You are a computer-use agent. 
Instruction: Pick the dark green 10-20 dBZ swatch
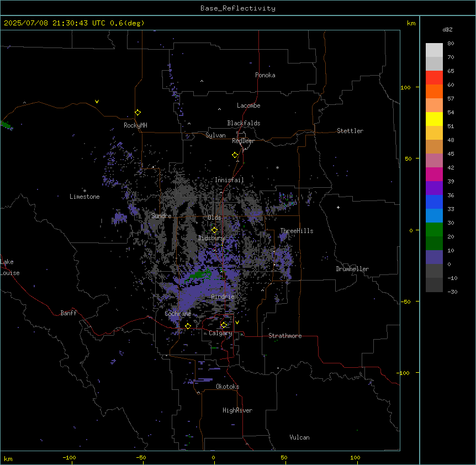tap(434, 244)
